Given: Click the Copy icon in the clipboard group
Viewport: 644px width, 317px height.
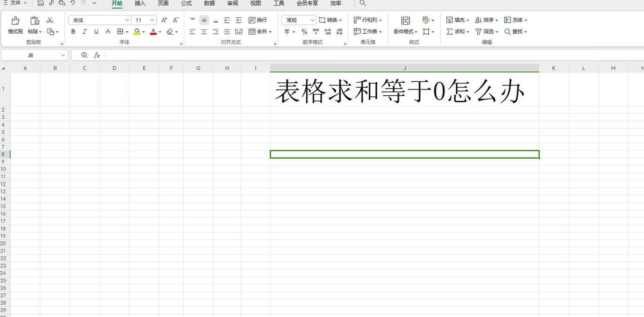Looking at the screenshot, I should click(x=51, y=32).
